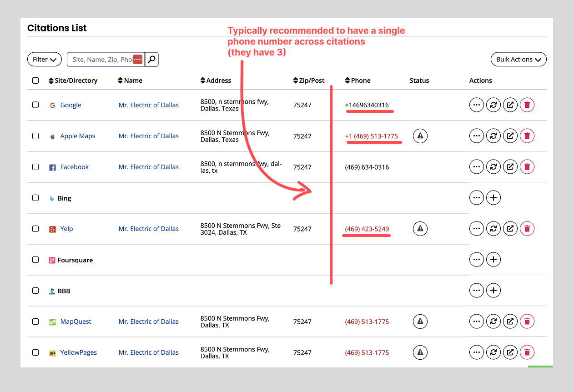Select Yelp phone (469) 423-5249
The image size is (574, 392).
[x=367, y=229]
